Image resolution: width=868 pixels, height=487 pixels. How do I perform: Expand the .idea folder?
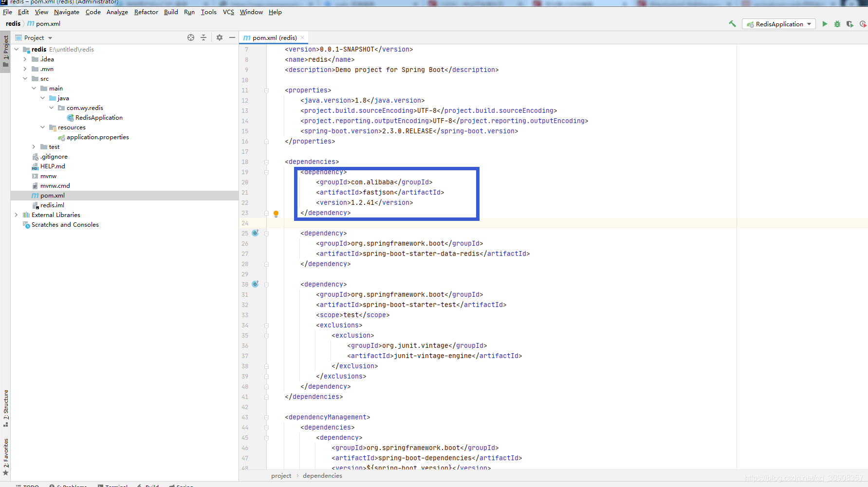25,59
